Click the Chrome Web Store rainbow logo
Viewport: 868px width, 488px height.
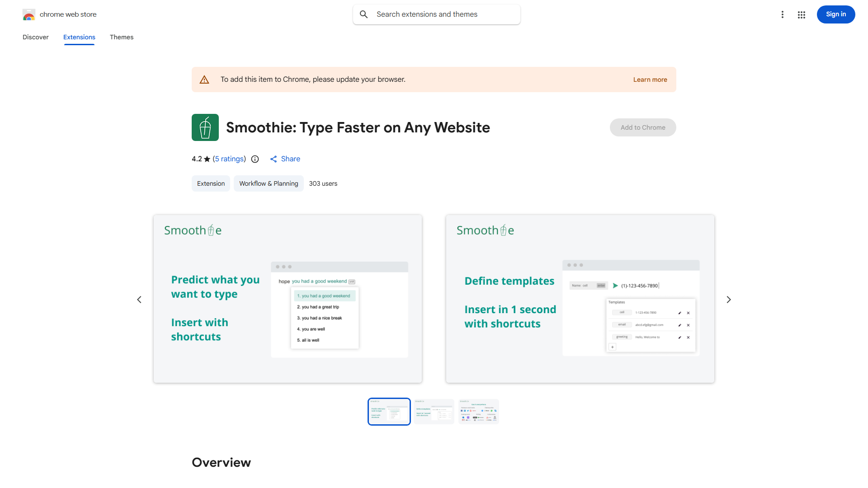29,15
